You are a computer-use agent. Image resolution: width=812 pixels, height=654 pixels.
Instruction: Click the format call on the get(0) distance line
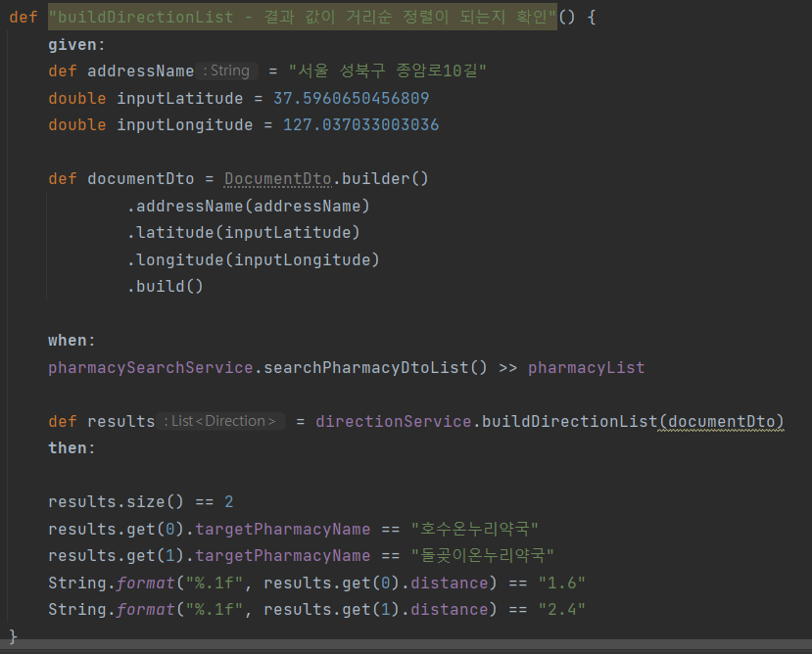click(146, 584)
